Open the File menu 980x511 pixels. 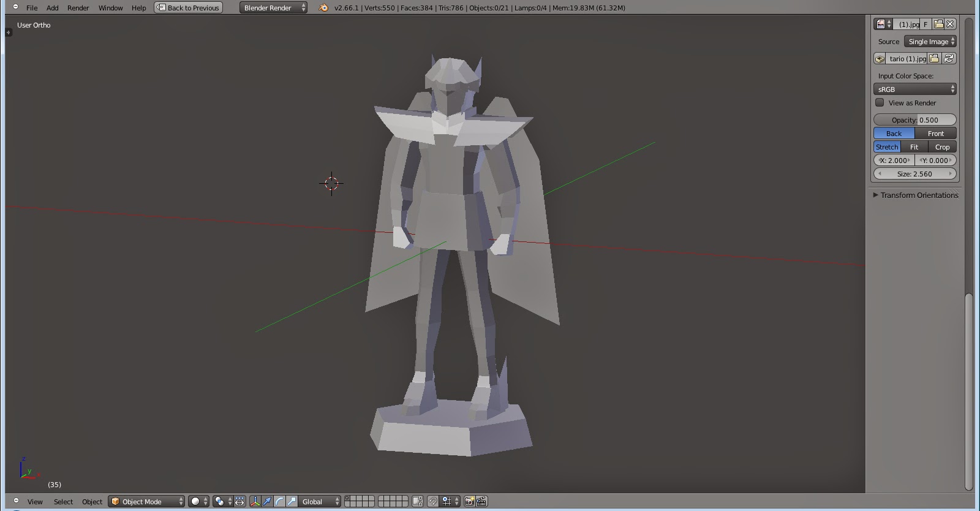[32, 8]
